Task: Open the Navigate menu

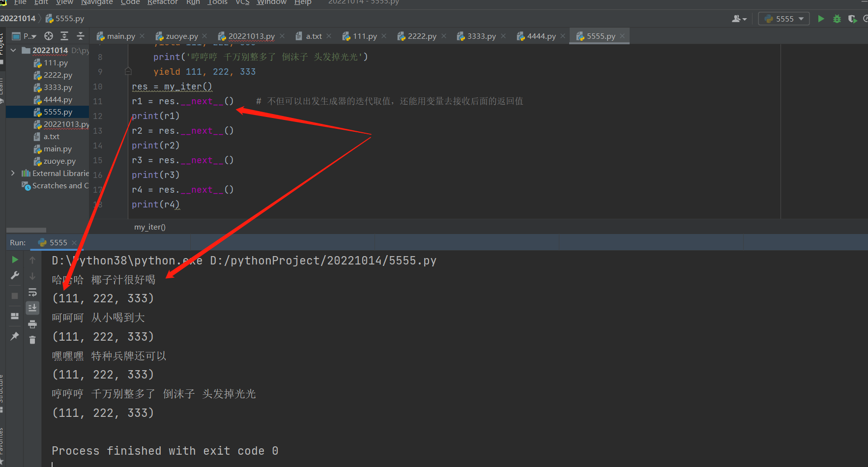Action: tap(97, 2)
